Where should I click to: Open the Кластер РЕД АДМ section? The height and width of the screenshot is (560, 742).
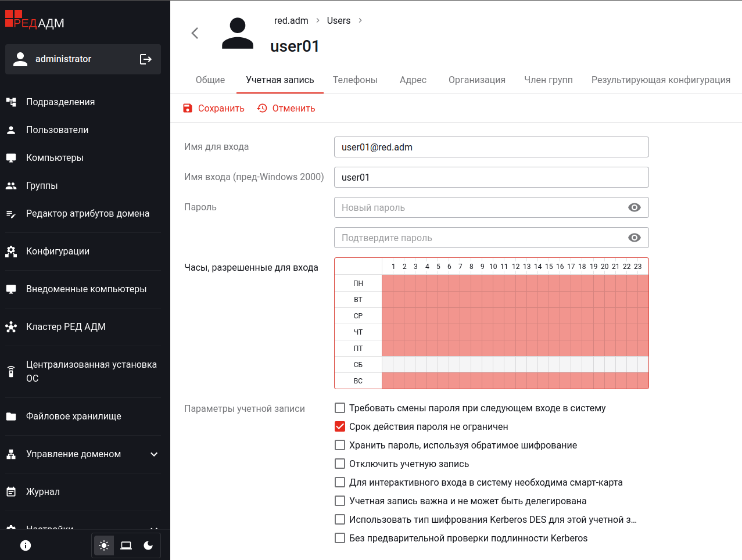[66, 327]
